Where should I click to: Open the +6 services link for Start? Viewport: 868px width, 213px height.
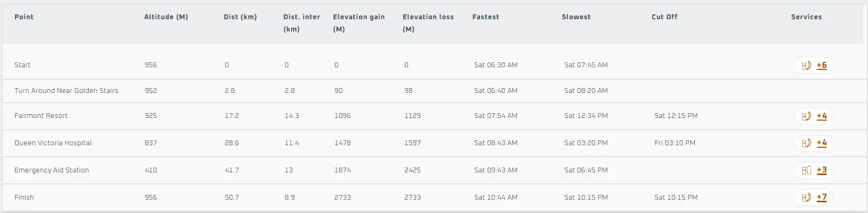pos(822,65)
